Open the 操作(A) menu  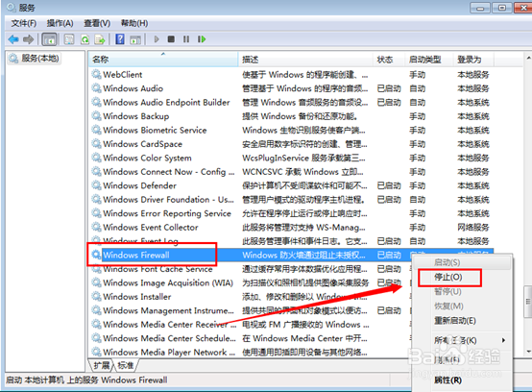[x=60, y=23]
